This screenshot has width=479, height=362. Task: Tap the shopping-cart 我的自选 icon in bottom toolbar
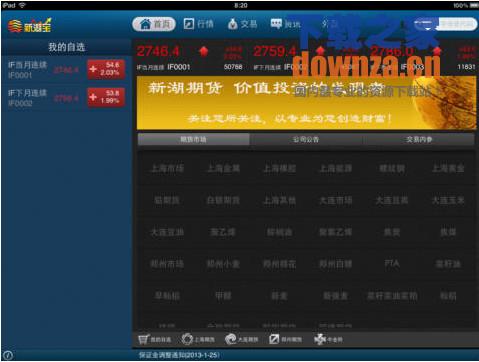pos(154,339)
